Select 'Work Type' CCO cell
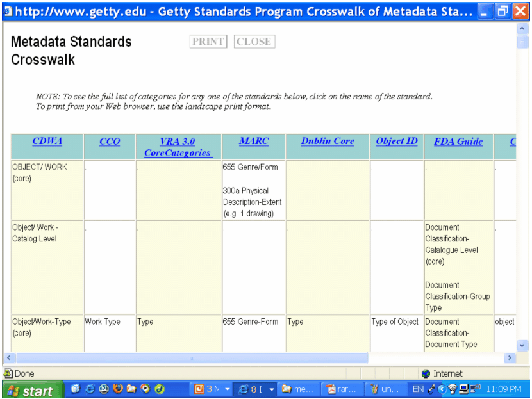532x399 pixels. coord(110,334)
